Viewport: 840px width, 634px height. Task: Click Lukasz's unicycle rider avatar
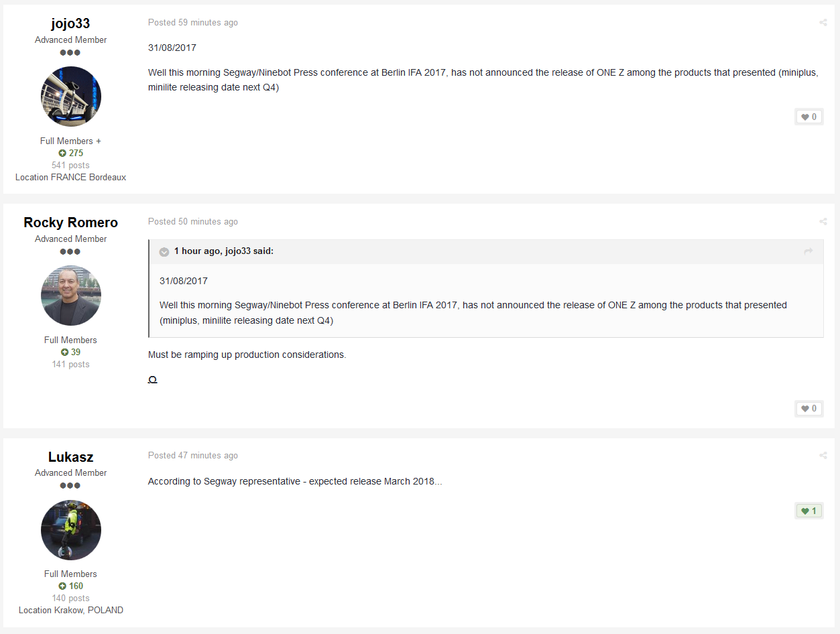pos(71,530)
